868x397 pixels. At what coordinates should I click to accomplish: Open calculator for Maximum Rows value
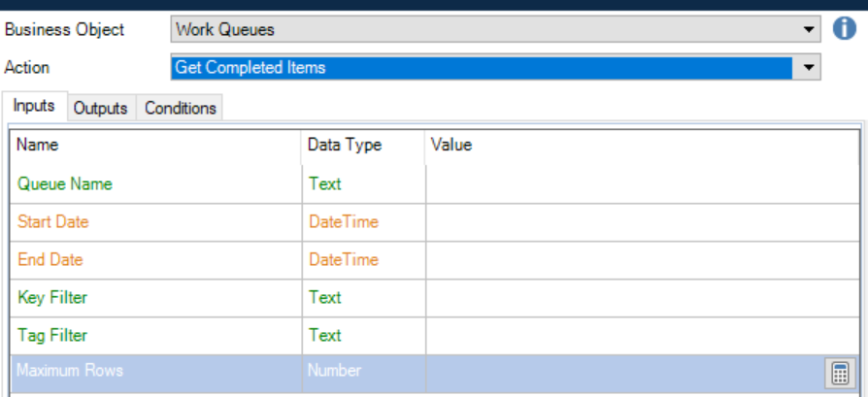coord(839,372)
